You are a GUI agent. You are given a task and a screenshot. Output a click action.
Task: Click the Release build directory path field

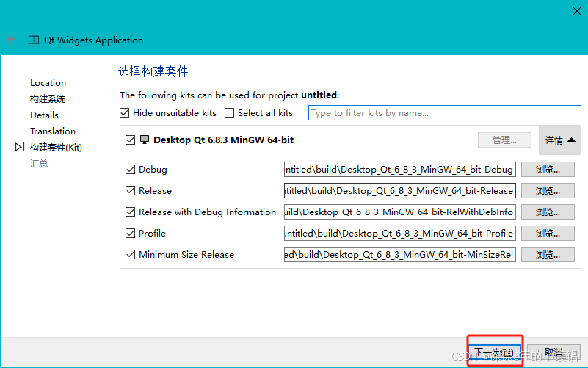tap(400, 190)
